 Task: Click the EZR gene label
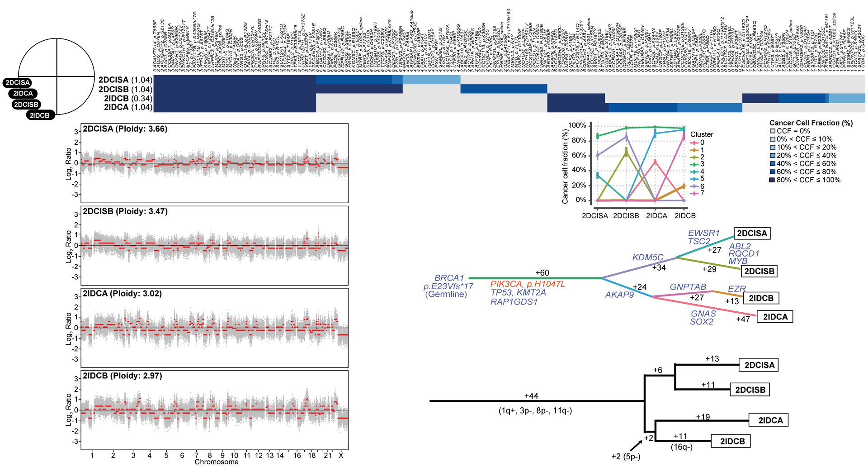[x=737, y=289]
